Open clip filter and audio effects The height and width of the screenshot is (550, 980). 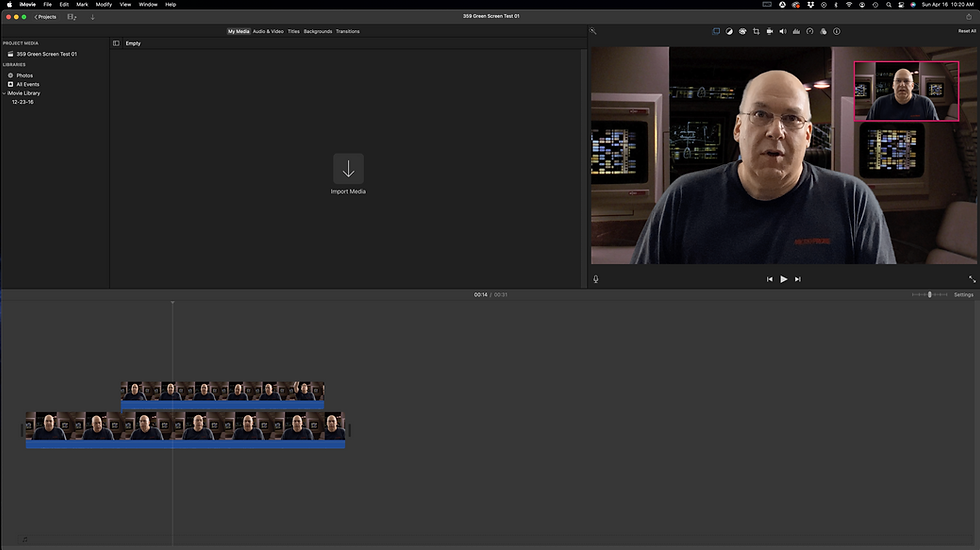(x=823, y=31)
